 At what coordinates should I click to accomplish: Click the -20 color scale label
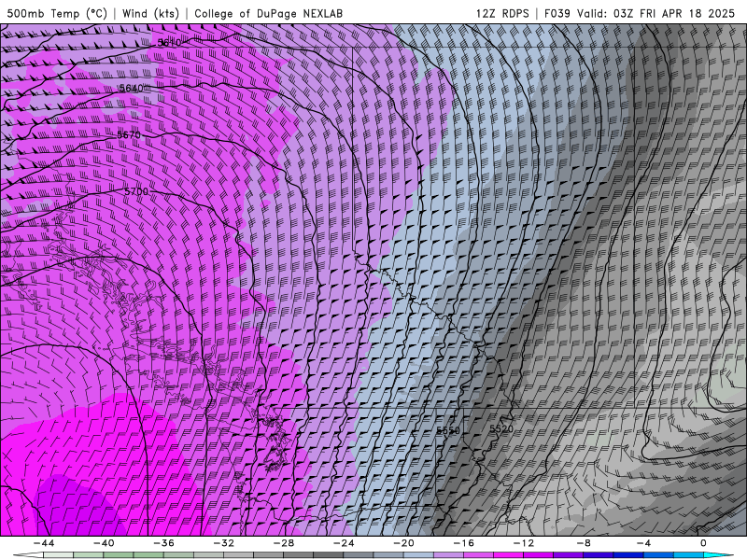click(x=403, y=543)
